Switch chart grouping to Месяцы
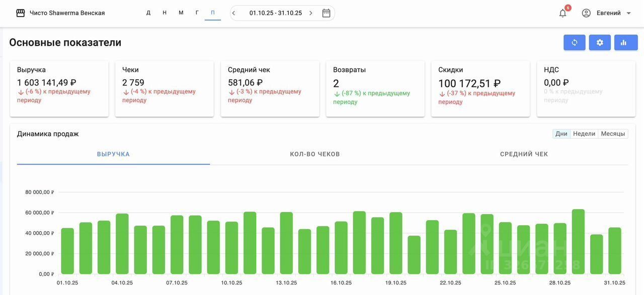 (x=613, y=134)
